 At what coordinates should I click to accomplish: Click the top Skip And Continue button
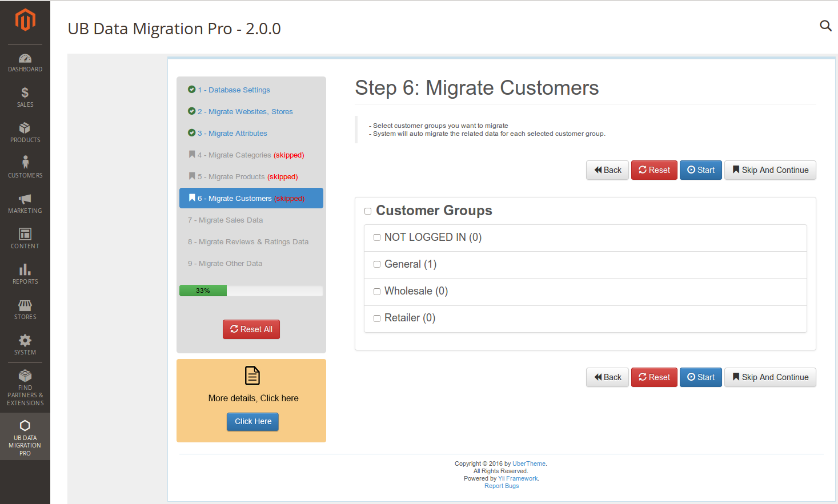[x=770, y=170]
